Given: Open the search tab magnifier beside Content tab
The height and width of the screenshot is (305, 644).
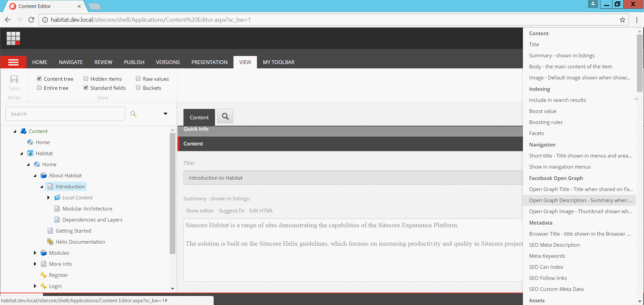Looking at the screenshot, I should coord(225,116).
